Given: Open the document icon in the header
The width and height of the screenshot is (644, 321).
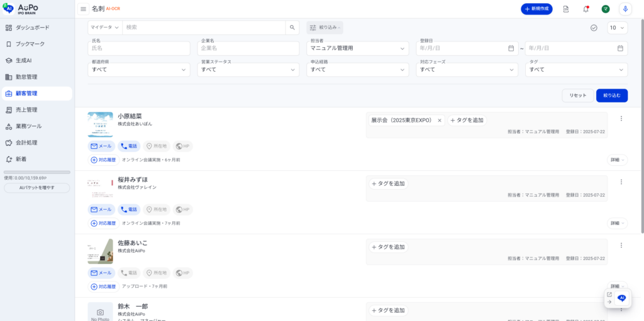Looking at the screenshot, I should point(566,9).
